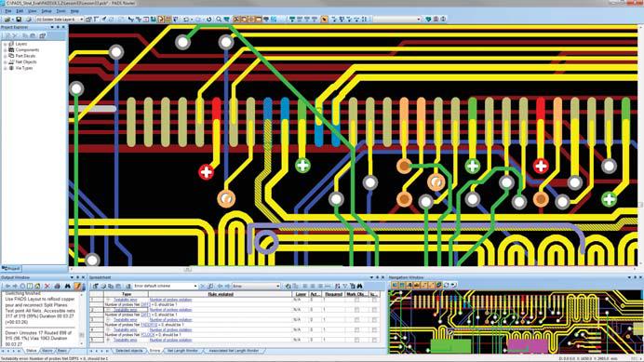The image size is (644, 362).
Task: Click the redraw circular-arrow icon in main toolbar
Action: tap(208, 20)
